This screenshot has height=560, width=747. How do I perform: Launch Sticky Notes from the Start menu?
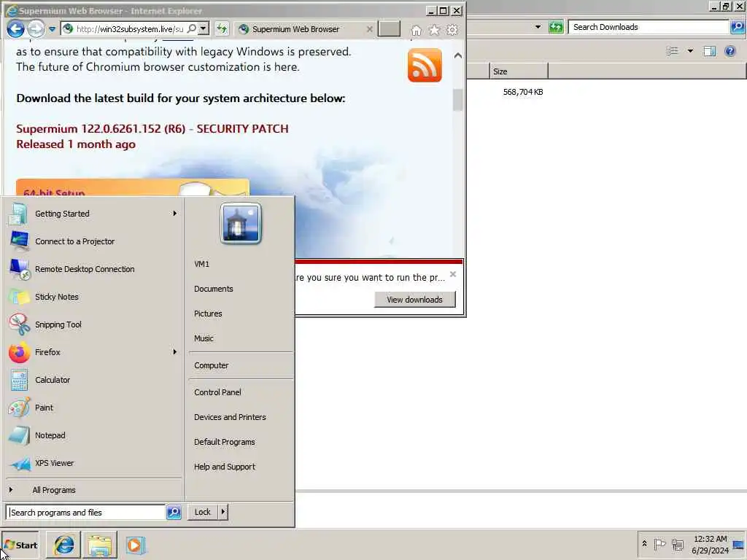(93, 297)
